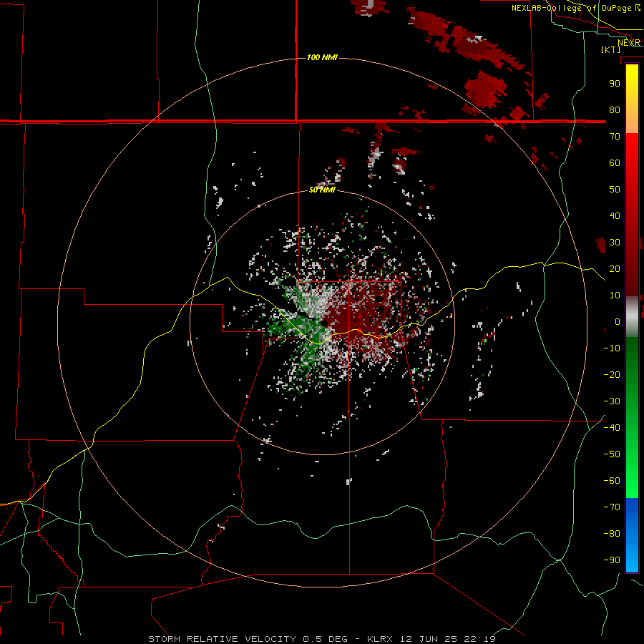The image size is (644, 644).
Task: Click the -80 value on velocity scale
Action: (x=612, y=534)
